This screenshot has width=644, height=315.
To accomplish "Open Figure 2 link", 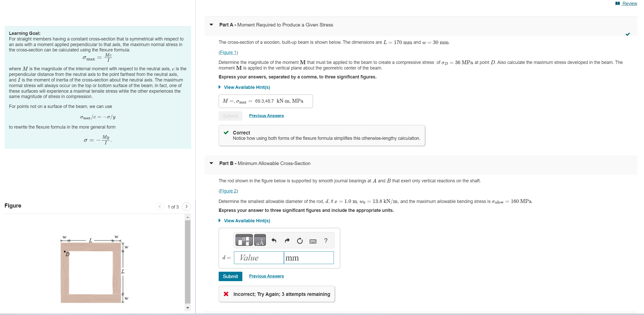I will pyautogui.click(x=228, y=191).
